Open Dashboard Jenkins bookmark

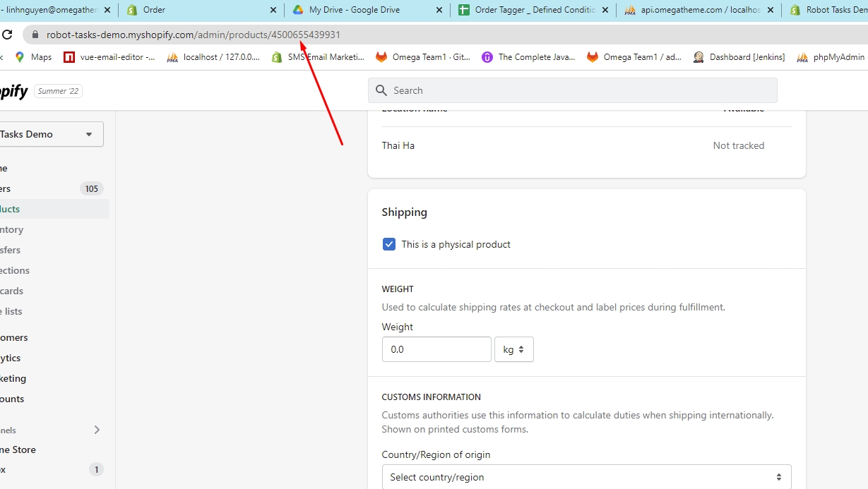(739, 57)
